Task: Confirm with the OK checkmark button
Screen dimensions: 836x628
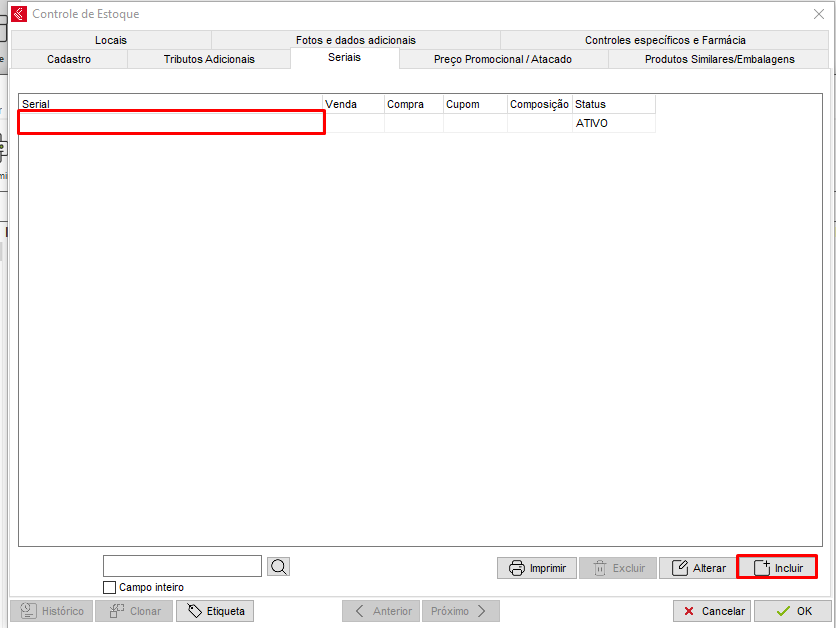Action: click(792, 611)
